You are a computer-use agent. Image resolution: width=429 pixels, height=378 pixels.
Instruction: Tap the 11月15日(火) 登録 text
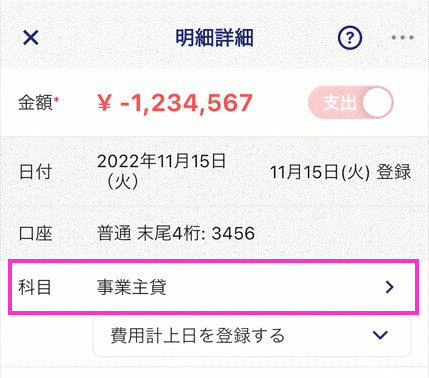point(340,172)
